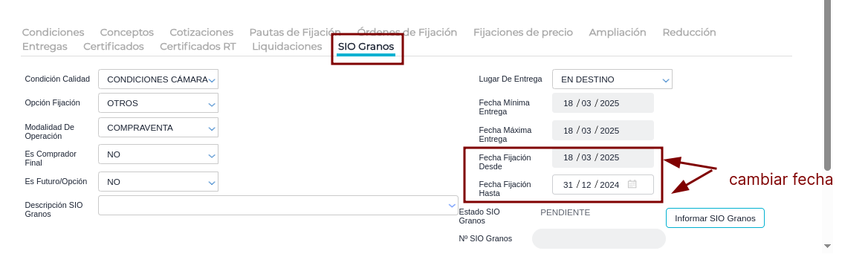Expand the Descripción SIO Granos dropdown
Image resolution: width=868 pixels, height=271 pixels.
pyautogui.click(x=278, y=205)
